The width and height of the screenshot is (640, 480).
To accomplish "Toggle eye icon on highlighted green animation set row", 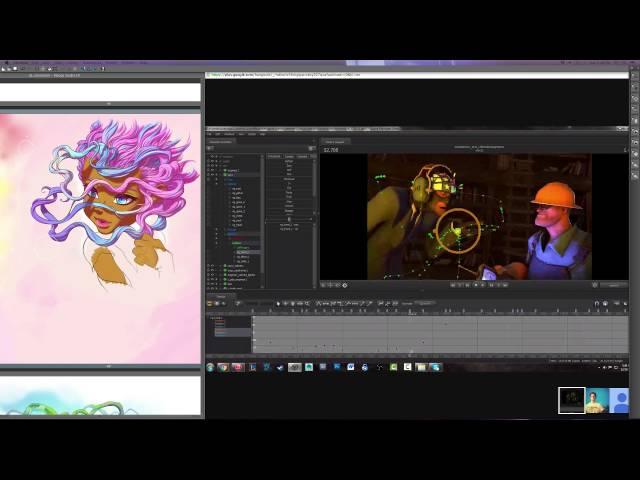I will (212, 175).
